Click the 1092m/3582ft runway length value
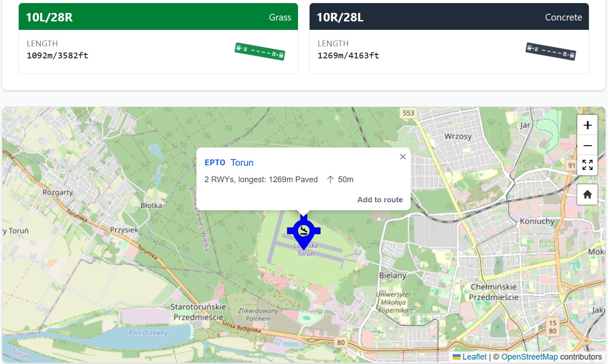The height and width of the screenshot is (364, 608). (x=57, y=56)
